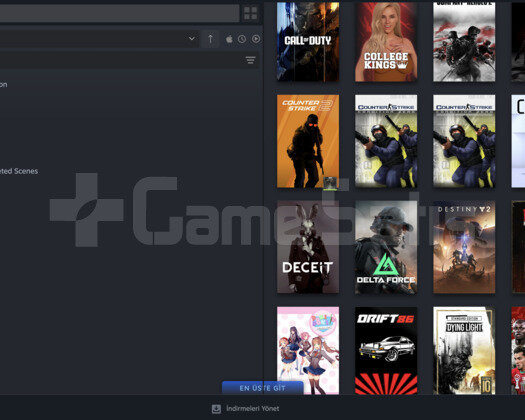The width and height of the screenshot is (525, 420).
Task: Open the Call of Duty game tile
Action: click(x=308, y=42)
